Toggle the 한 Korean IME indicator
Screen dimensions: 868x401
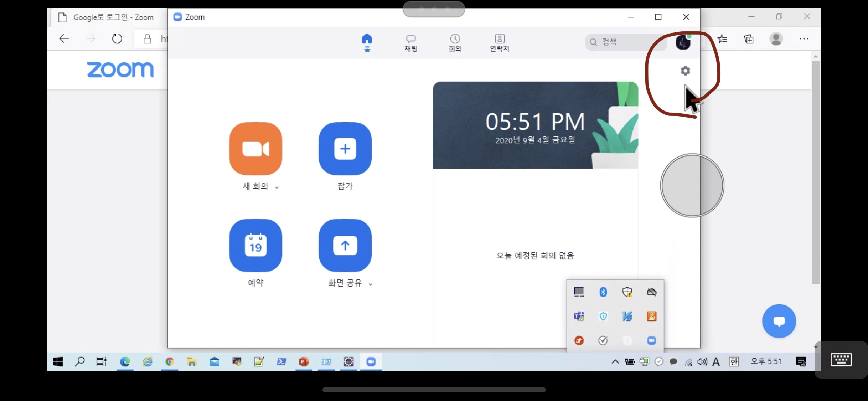[734, 362]
